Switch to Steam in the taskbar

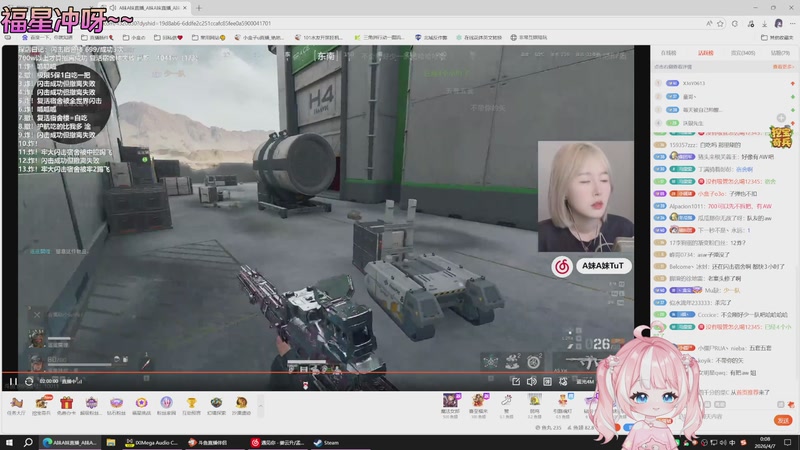[327, 442]
